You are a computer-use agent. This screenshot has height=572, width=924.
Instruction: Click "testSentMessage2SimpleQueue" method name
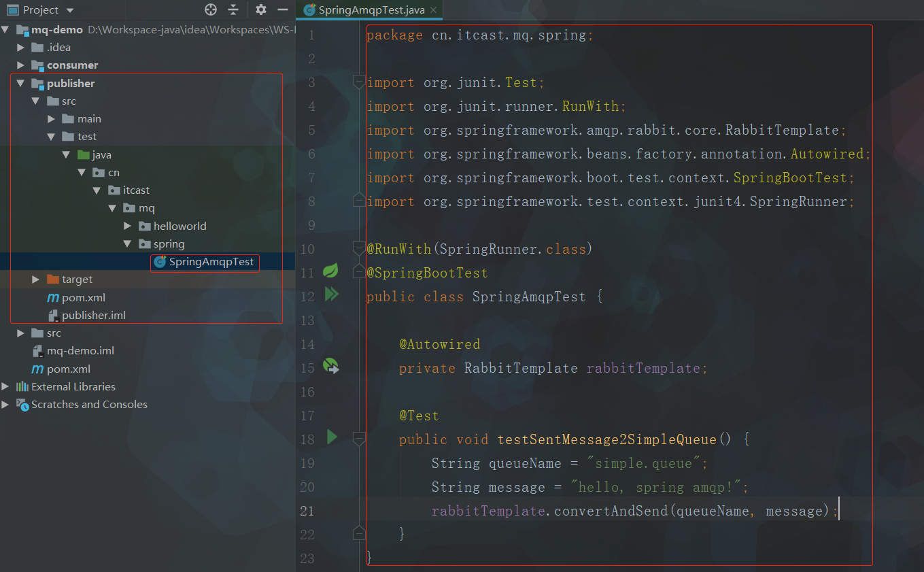point(607,439)
